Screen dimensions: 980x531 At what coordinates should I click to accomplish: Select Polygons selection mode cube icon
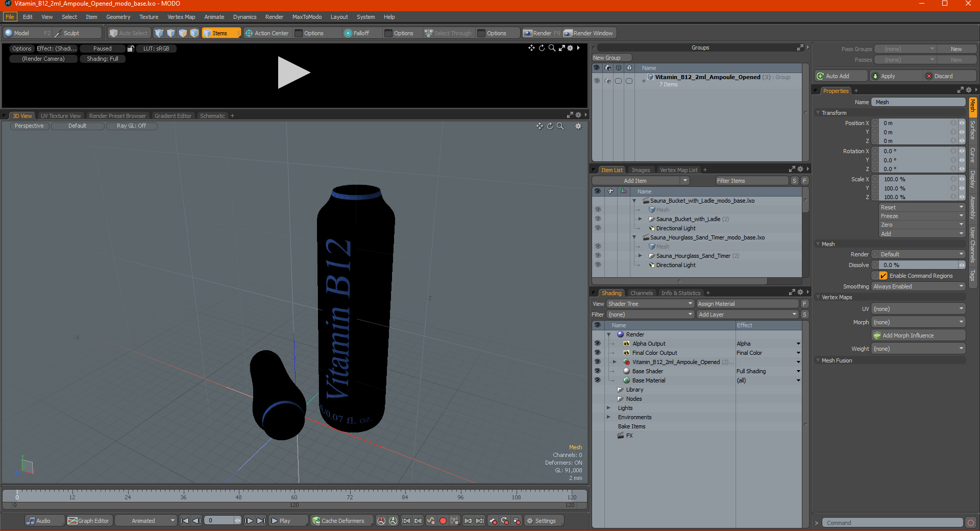coord(183,33)
